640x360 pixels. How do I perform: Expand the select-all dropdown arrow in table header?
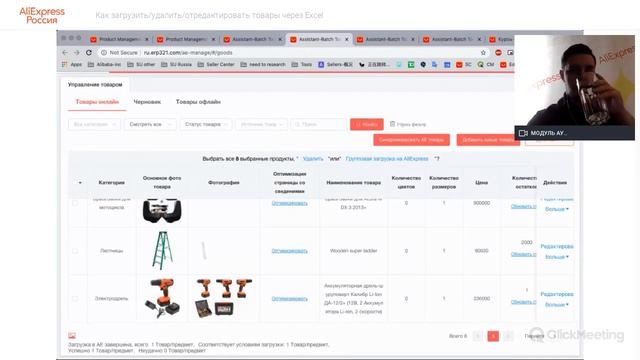pos(80,183)
